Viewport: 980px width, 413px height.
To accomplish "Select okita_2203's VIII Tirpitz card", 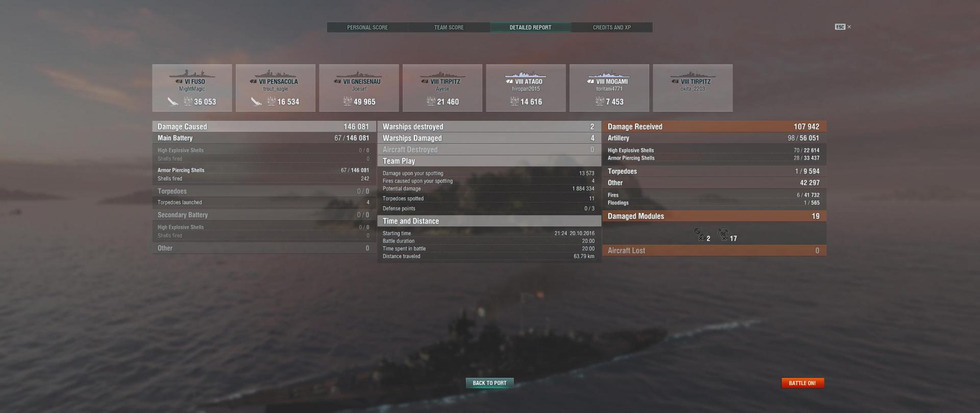I will [693, 88].
